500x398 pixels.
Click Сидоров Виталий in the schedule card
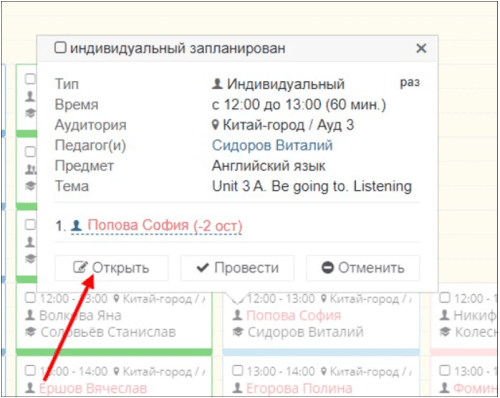305,332
